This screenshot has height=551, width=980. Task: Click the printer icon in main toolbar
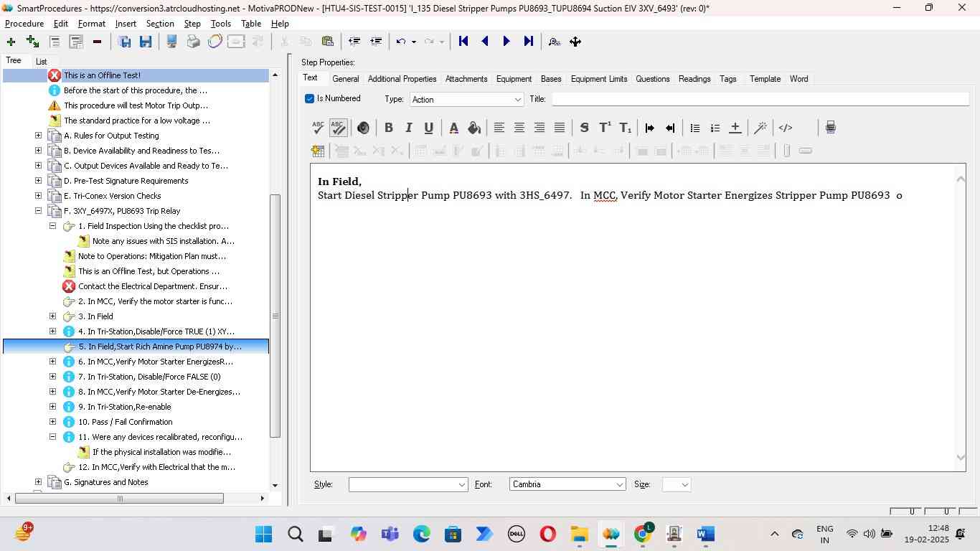coord(193,42)
